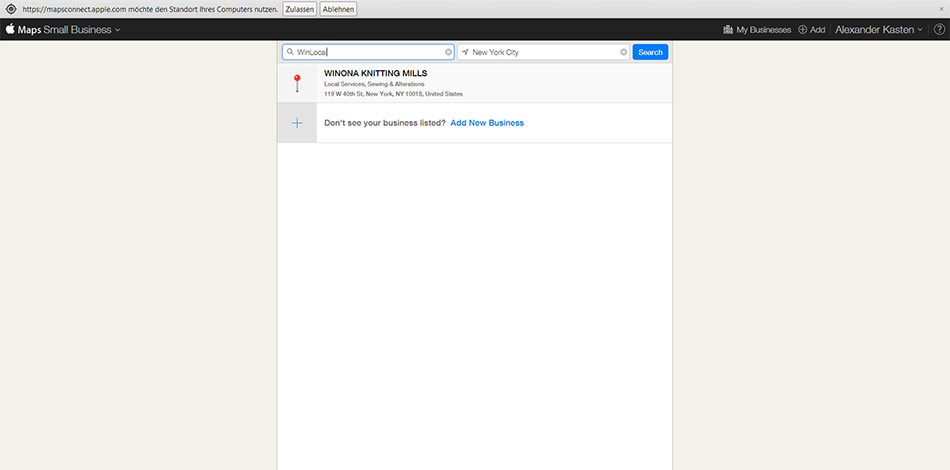Allow location access with the Zulassen button
This screenshot has height=470, width=950.
coord(299,9)
